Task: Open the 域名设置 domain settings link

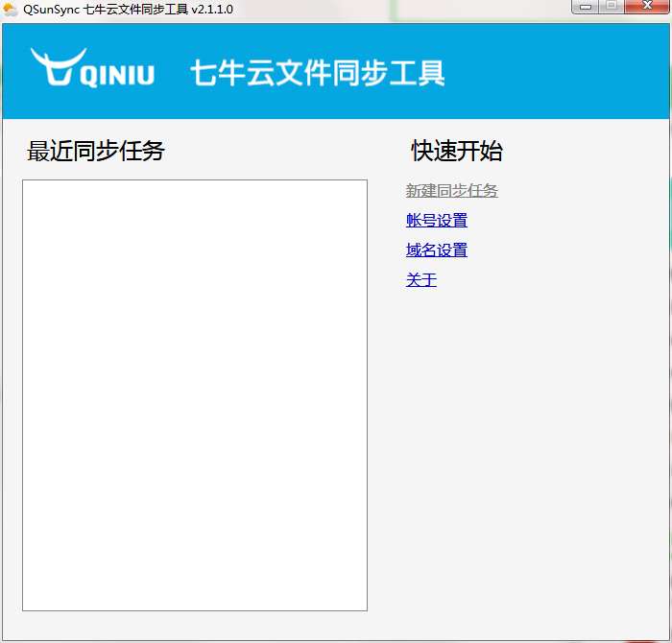Action: coord(436,250)
